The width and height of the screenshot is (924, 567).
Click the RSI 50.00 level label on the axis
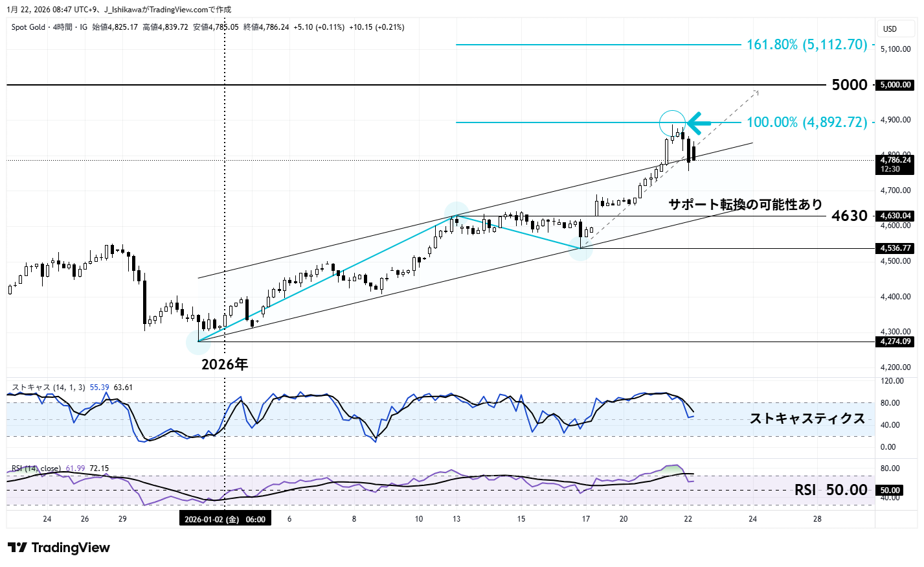click(890, 491)
